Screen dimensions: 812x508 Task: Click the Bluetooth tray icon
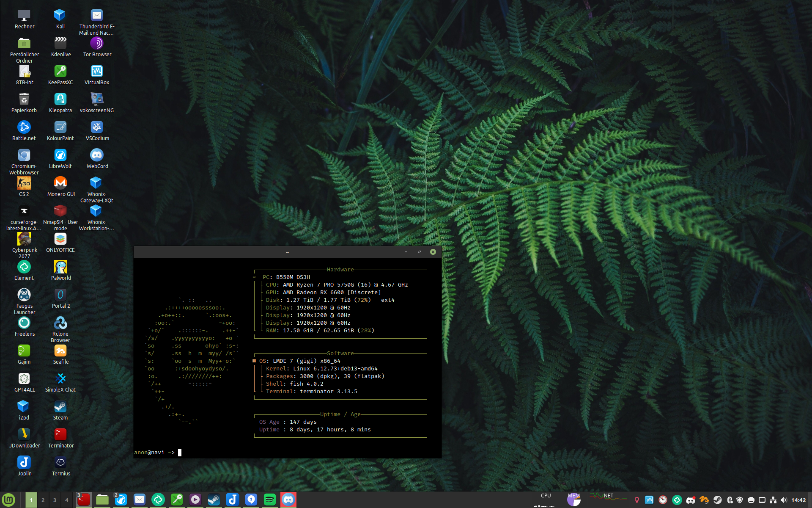(x=730, y=500)
